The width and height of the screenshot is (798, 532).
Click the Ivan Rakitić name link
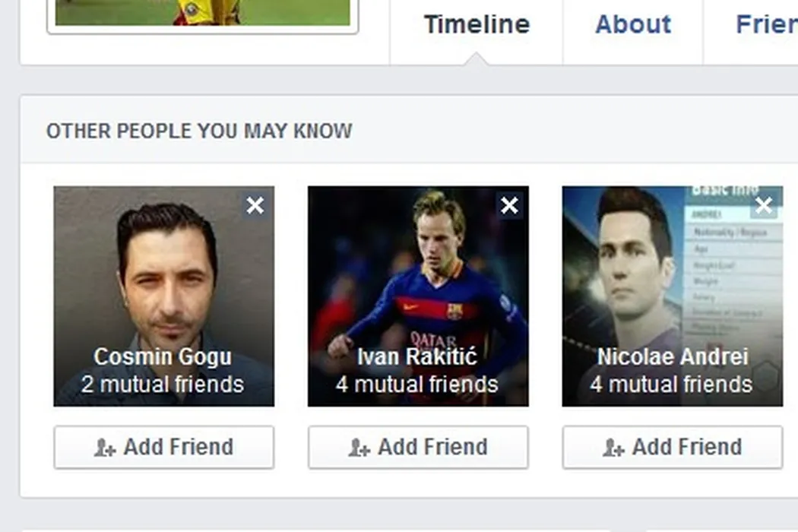(417, 356)
